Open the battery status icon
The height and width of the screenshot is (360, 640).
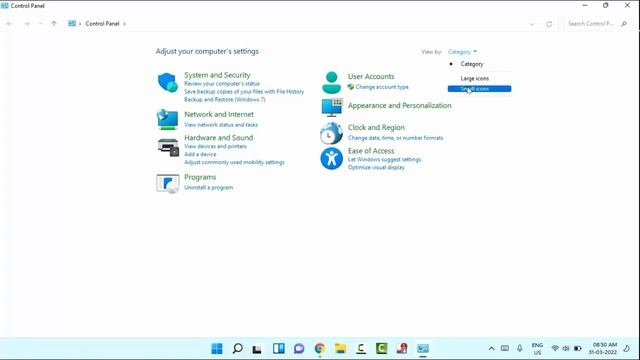tap(578, 349)
